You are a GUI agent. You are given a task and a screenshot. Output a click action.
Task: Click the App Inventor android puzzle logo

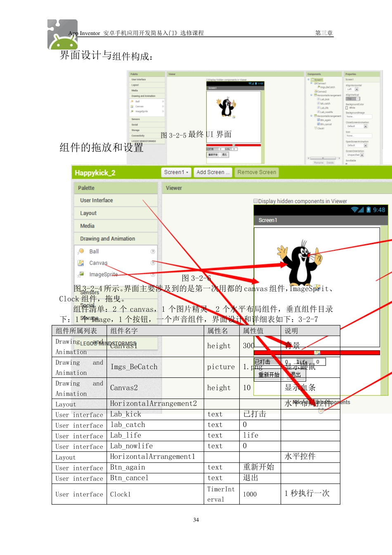click(x=63, y=35)
